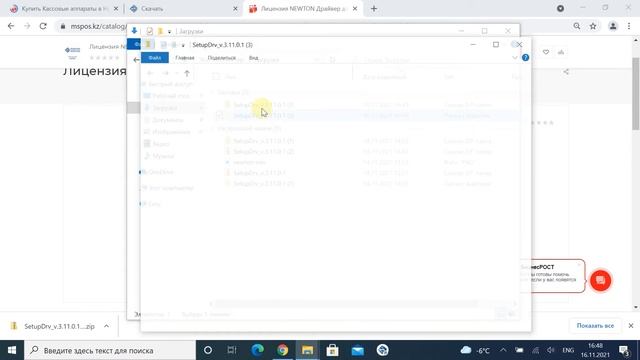Open the Файл tab in the SetupDrv window

(155, 58)
